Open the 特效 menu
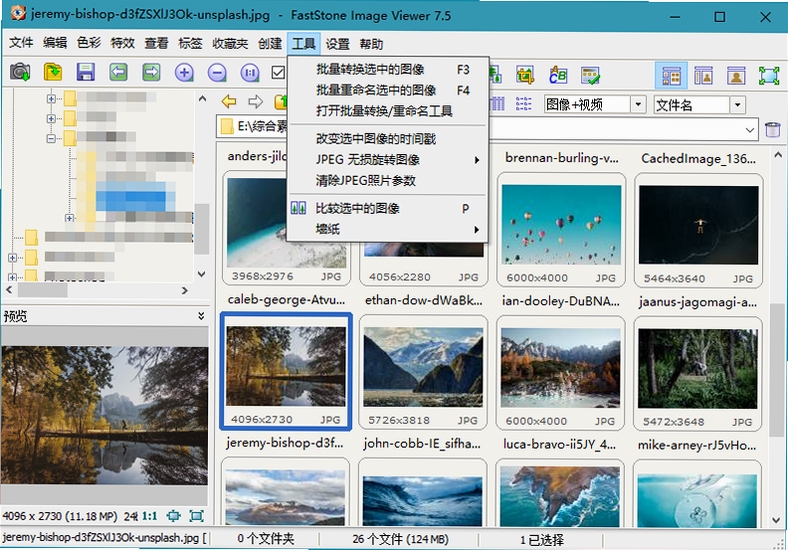 (x=123, y=43)
